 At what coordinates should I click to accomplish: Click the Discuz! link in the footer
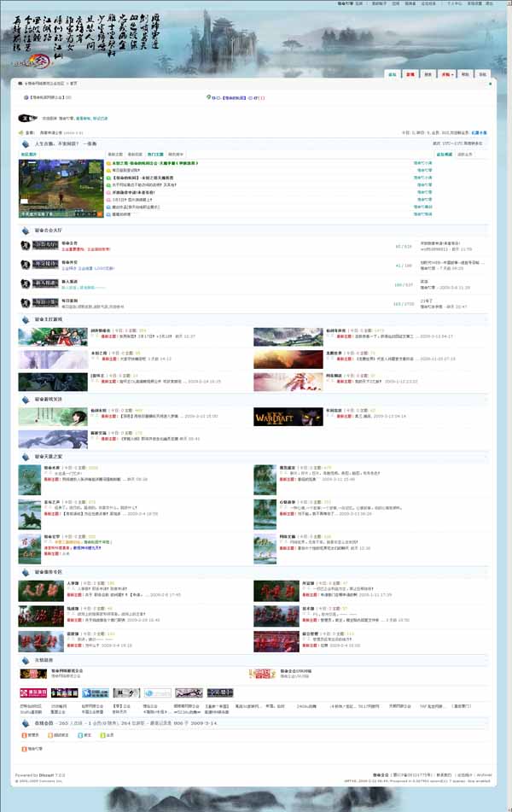coord(47,775)
